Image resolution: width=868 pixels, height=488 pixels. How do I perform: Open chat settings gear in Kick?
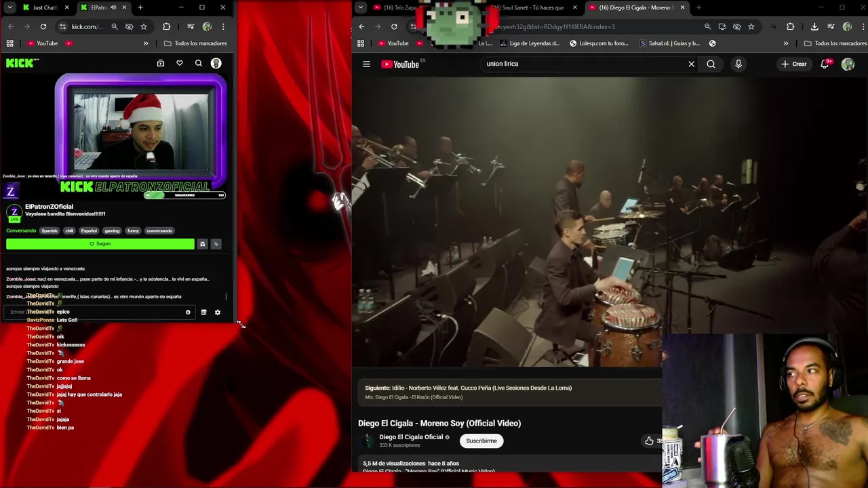[218, 312]
